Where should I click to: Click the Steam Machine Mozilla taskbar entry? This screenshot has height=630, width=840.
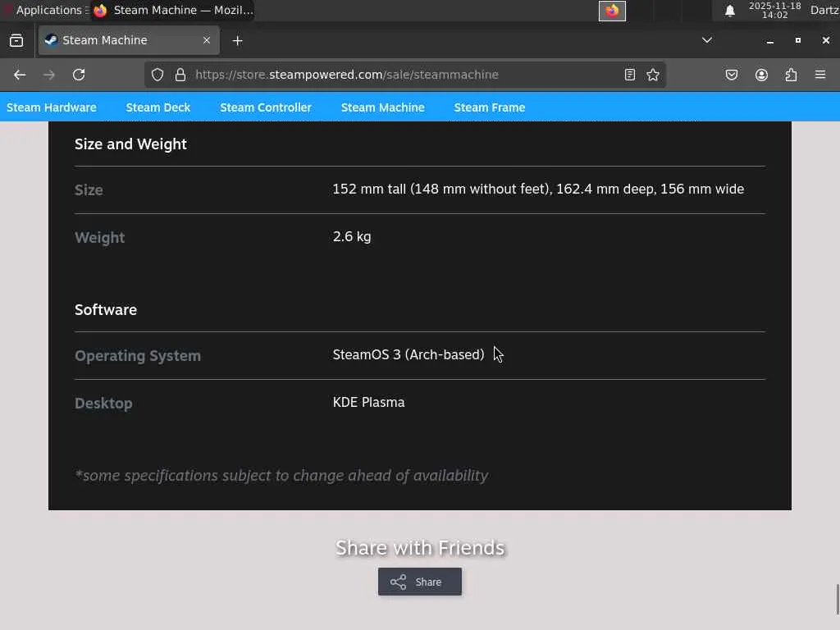tap(172, 10)
